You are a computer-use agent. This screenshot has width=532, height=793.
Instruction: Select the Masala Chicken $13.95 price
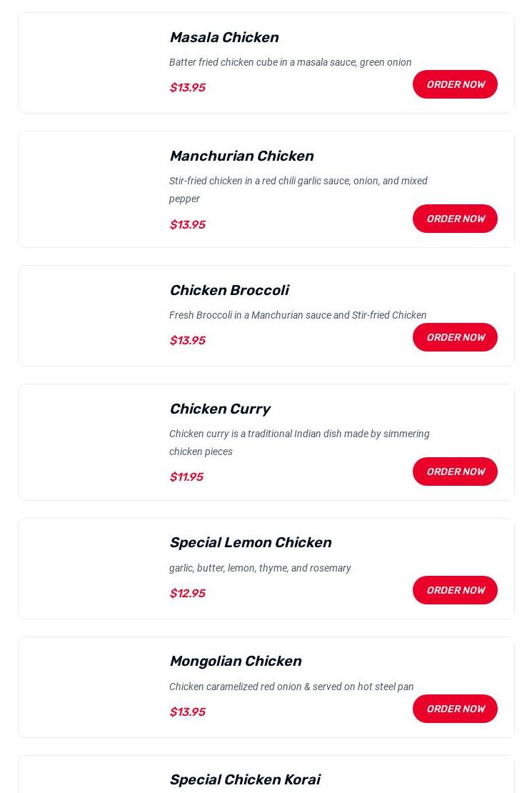click(x=187, y=87)
